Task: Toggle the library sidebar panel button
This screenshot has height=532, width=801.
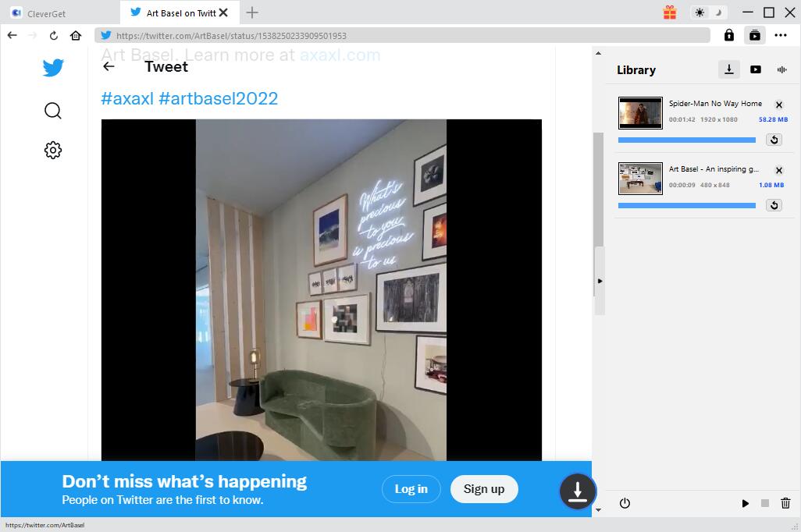Action: coord(754,35)
